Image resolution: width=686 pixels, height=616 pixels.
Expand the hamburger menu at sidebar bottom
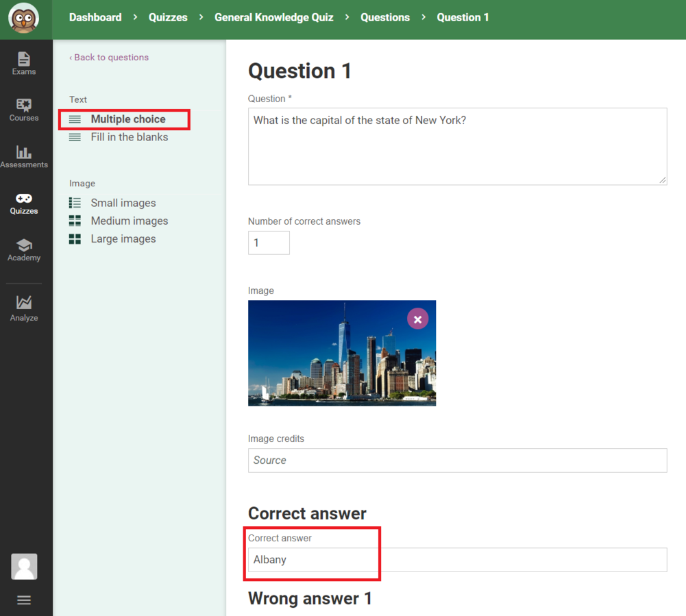pyautogui.click(x=24, y=600)
